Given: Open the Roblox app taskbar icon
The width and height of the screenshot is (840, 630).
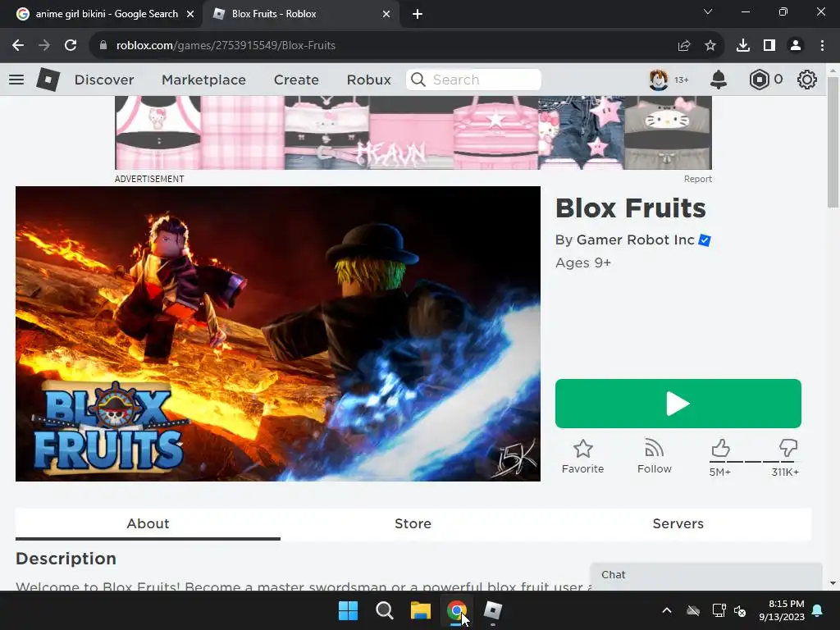Looking at the screenshot, I should [492, 610].
